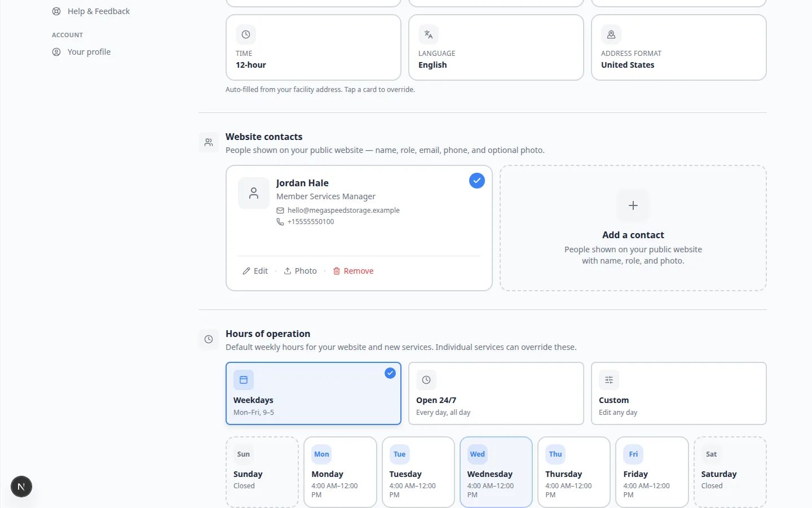Click the Jordan Hale name text

pyautogui.click(x=302, y=183)
